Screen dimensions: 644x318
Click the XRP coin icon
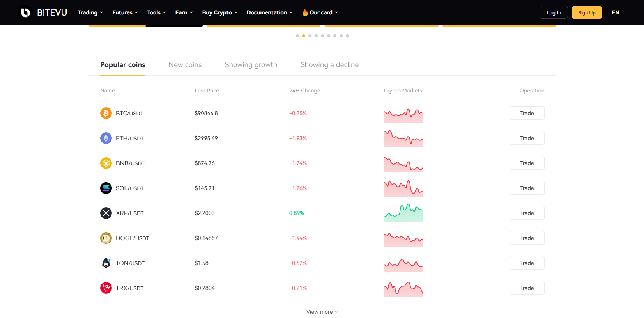(x=106, y=213)
